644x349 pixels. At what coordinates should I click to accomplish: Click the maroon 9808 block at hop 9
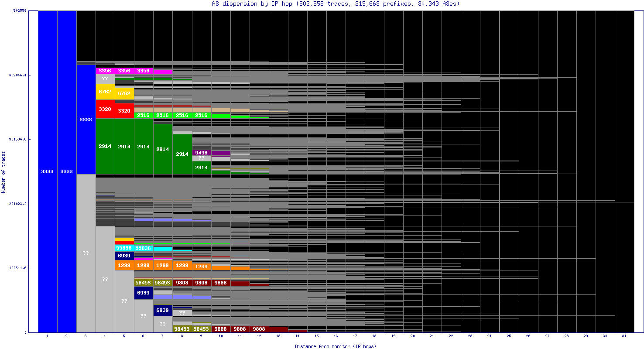tap(201, 283)
